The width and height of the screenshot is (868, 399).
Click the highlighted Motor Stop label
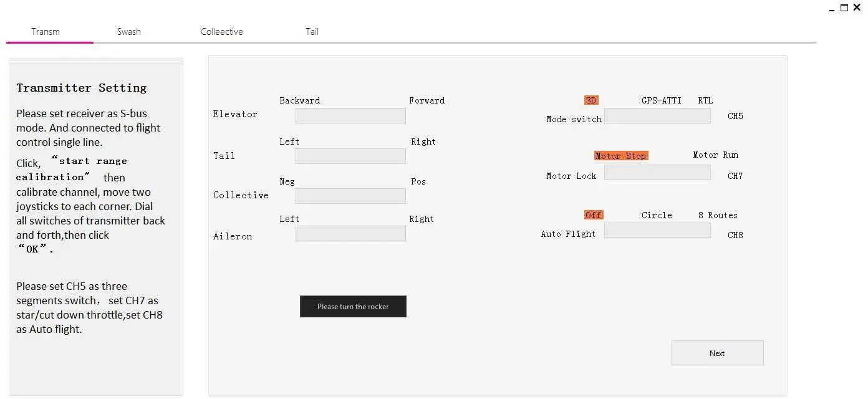point(620,156)
